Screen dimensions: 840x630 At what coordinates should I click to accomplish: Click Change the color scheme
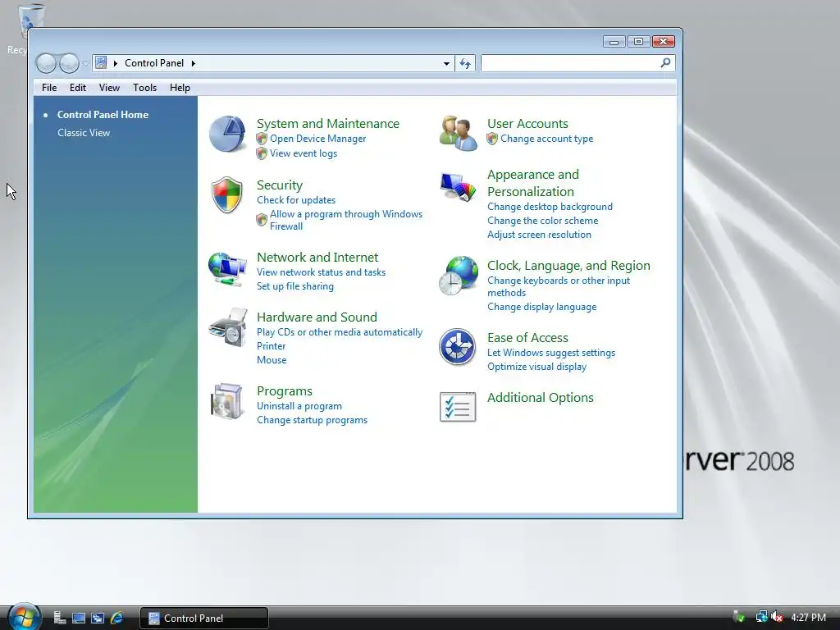[543, 221]
